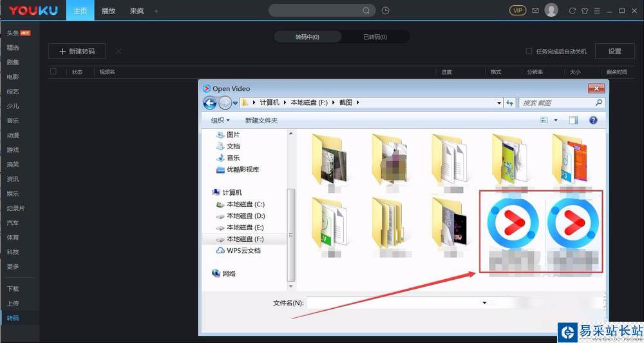Click the refresh icon in Youku title bar
The width and height of the screenshot is (644, 343).
click(x=572, y=11)
